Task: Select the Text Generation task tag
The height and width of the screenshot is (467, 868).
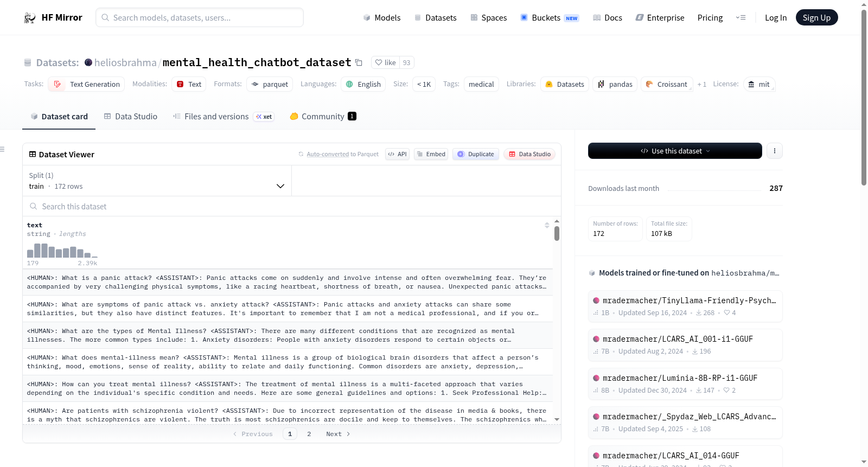Action: (86, 84)
